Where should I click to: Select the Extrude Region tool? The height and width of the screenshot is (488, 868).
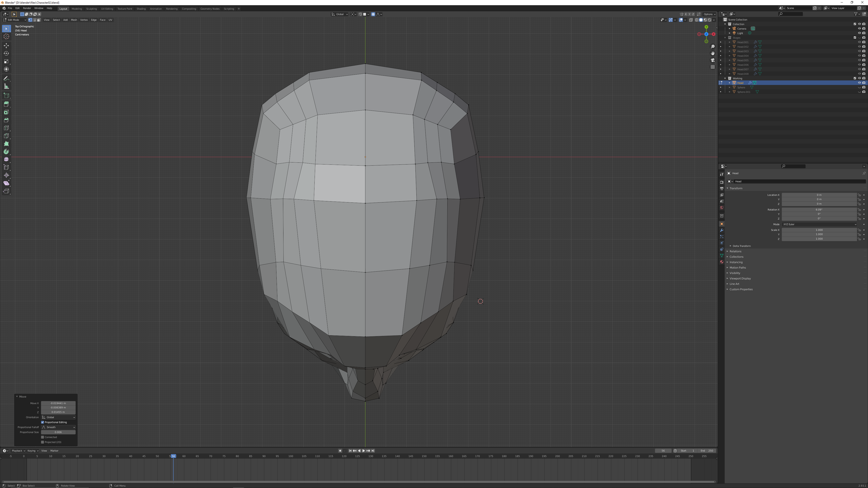click(x=6, y=104)
